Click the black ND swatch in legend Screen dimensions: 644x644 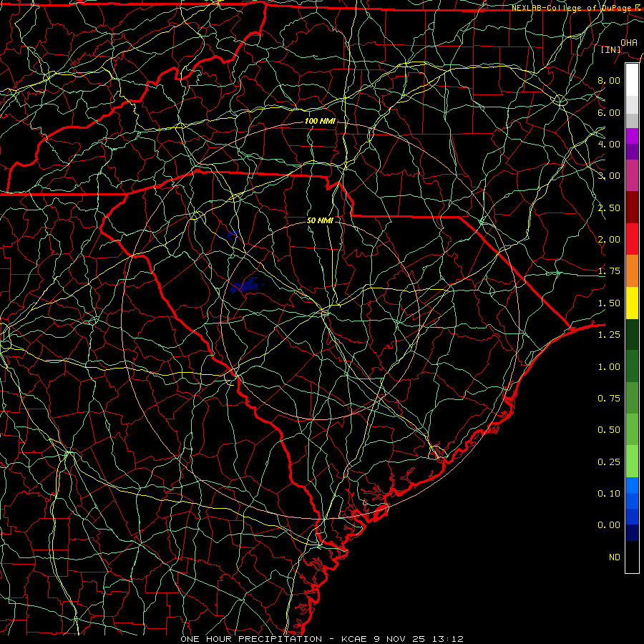[632, 557]
